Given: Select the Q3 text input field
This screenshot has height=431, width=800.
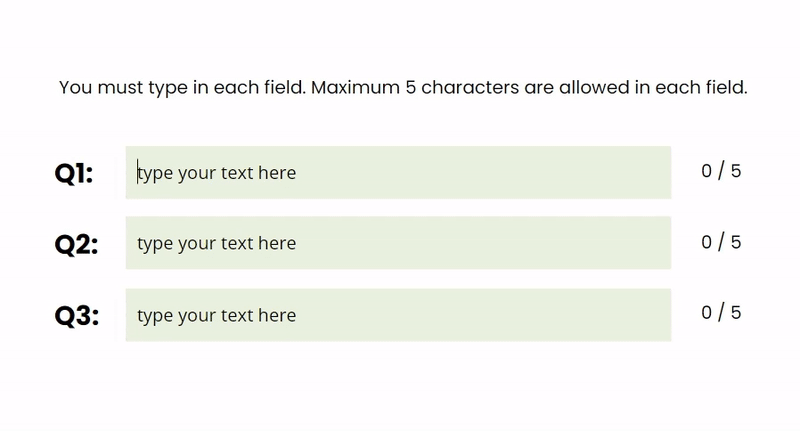Looking at the screenshot, I should [x=398, y=315].
